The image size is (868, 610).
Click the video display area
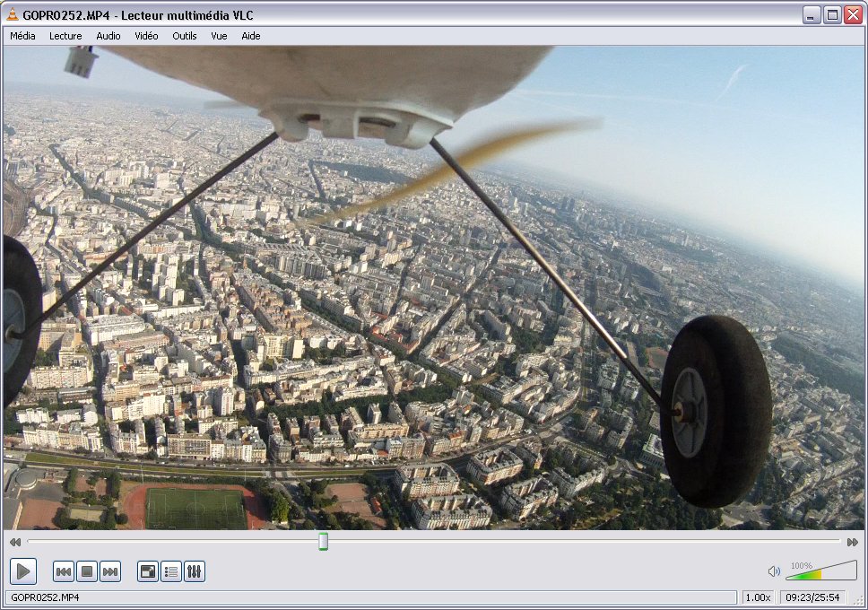click(x=433, y=288)
